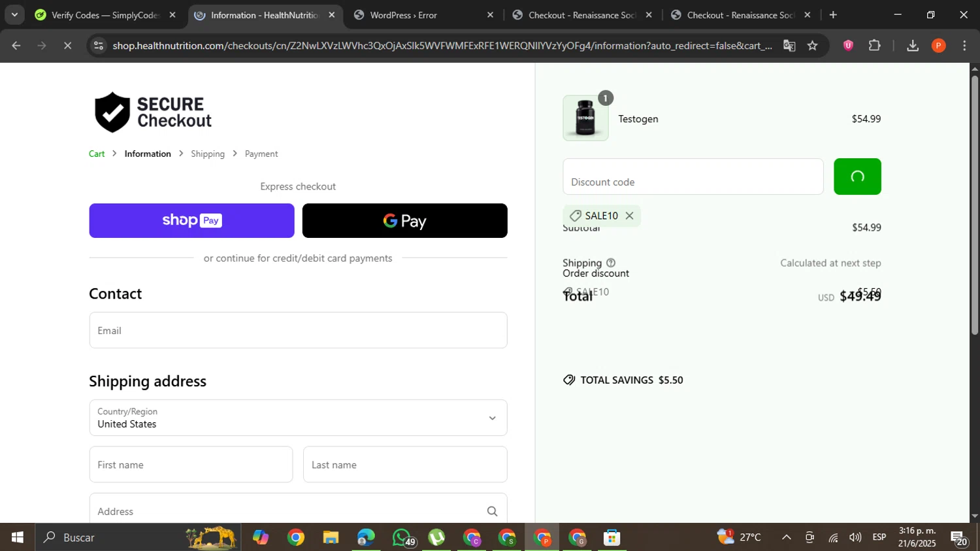Screen dimensions: 980x551
Task: Open the Chrome profile avatar
Action: coord(938,46)
